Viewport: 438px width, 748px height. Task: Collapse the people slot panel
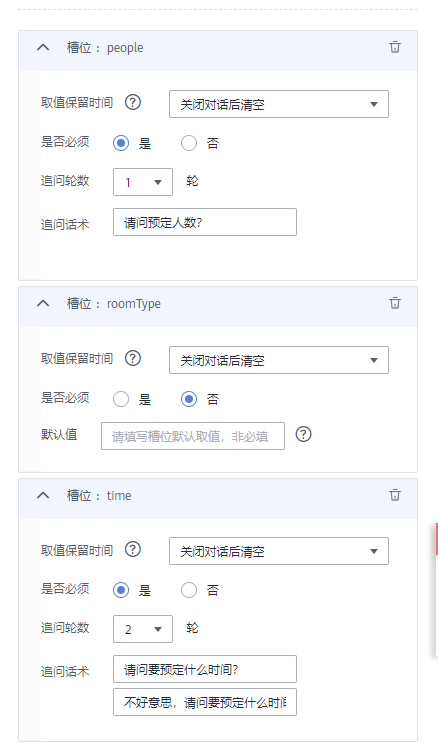(43, 47)
